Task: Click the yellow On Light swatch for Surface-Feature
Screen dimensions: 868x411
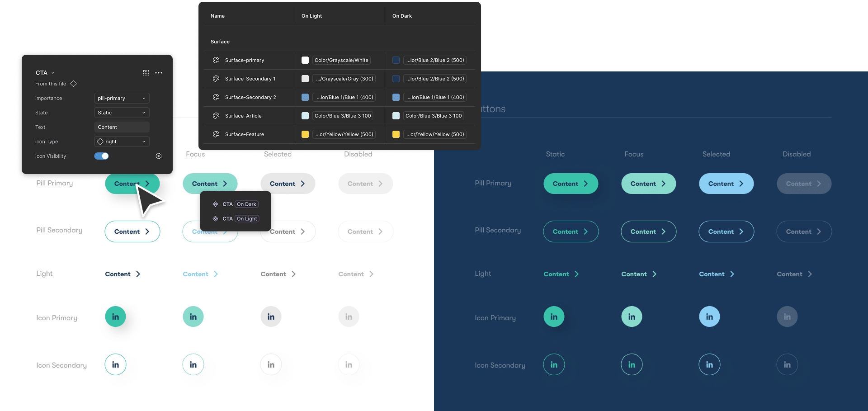Action: pyautogui.click(x=305, y=134)
